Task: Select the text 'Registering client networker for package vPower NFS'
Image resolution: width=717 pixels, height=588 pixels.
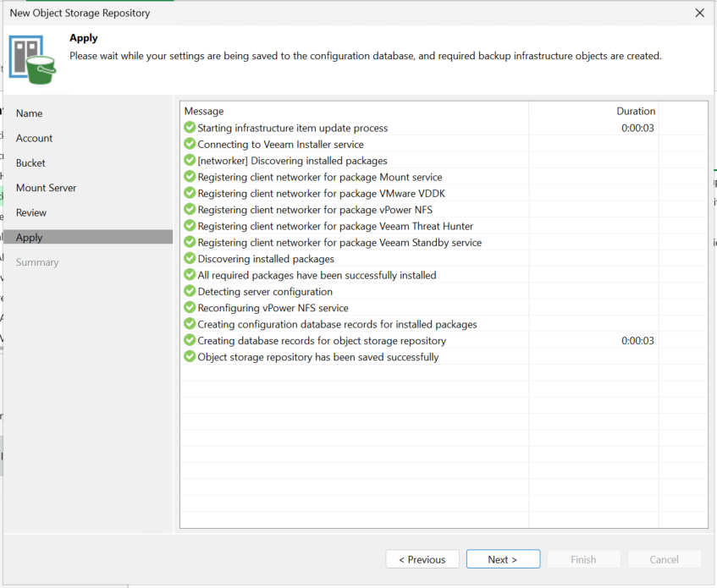Action: (x=315, y=210)
